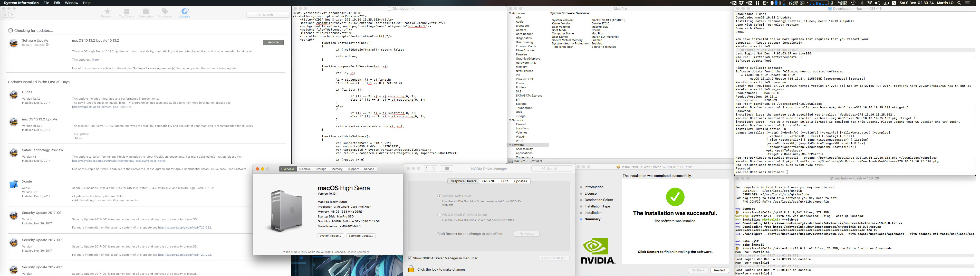Select Firewall under Network

tap(521, 125)
